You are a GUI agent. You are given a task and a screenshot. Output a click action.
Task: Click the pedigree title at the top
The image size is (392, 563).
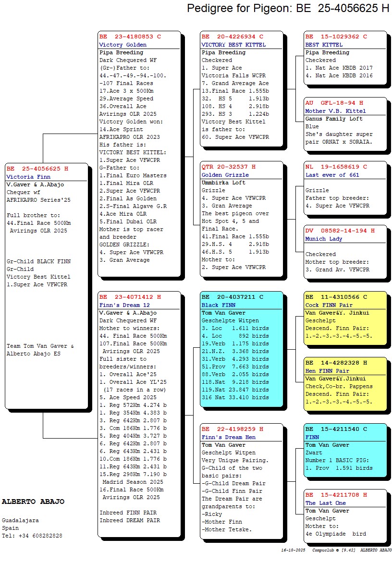pos(288,8)
